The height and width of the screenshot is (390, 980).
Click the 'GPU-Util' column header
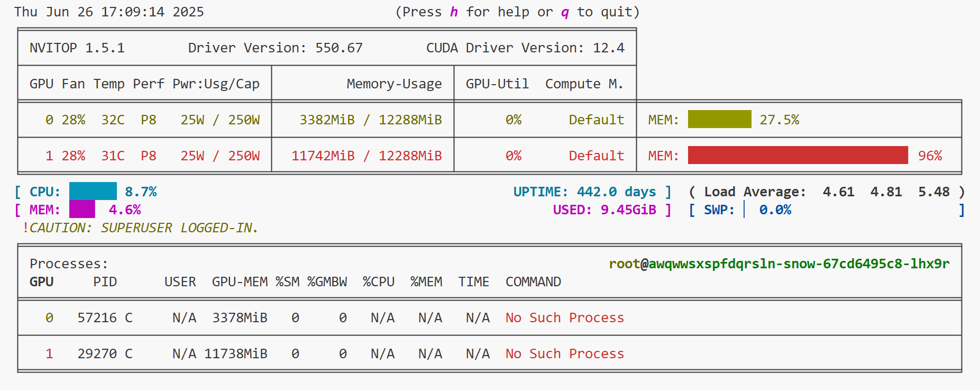tap(497, 84)
